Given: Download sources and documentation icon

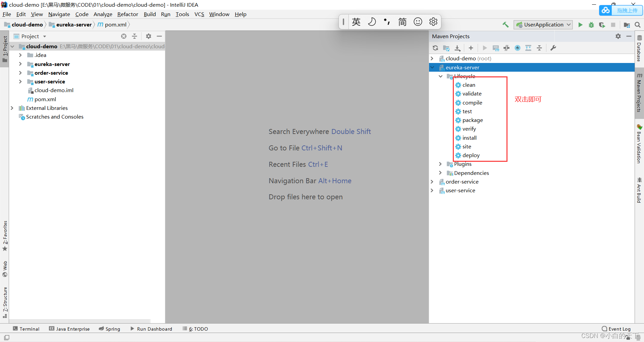Looking at the screenshot, I should (x=458, y=48).
